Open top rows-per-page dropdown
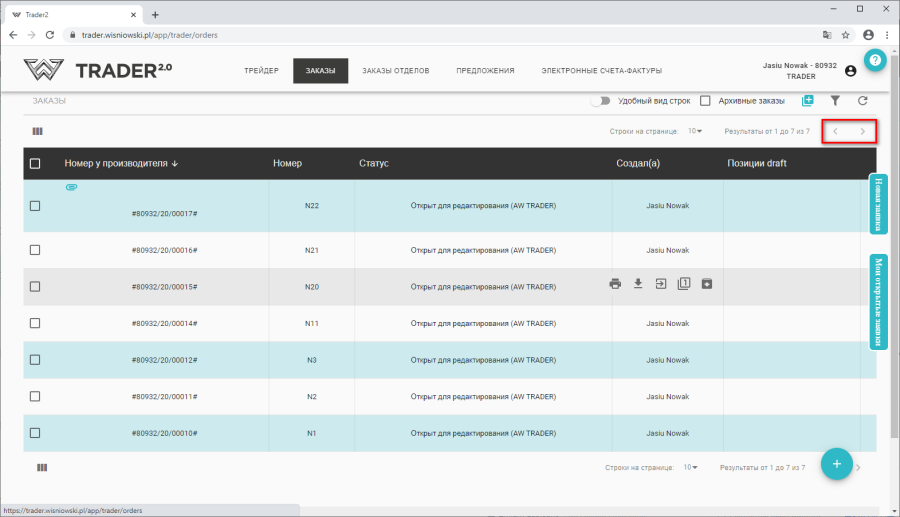The height and width of the screenshot is (517, 900). point(694,131)
